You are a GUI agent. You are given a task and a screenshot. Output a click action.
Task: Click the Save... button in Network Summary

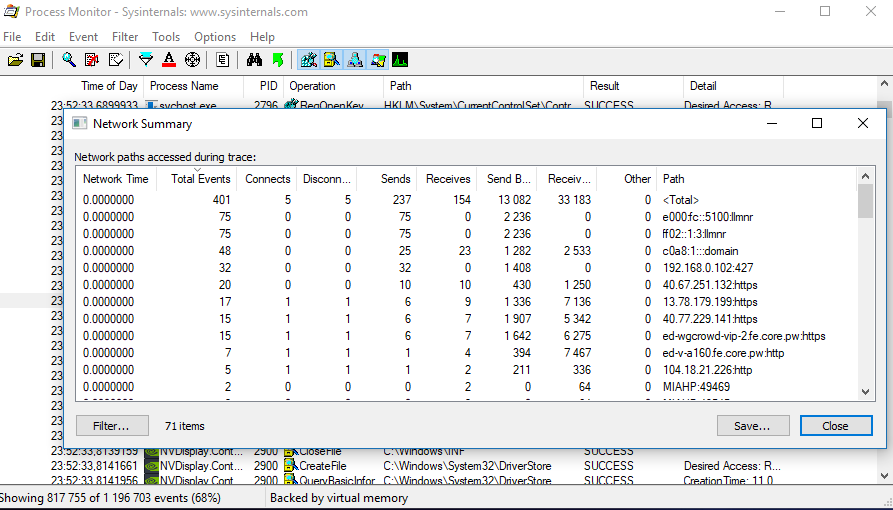pyautogui.click(x=753, y=425)
